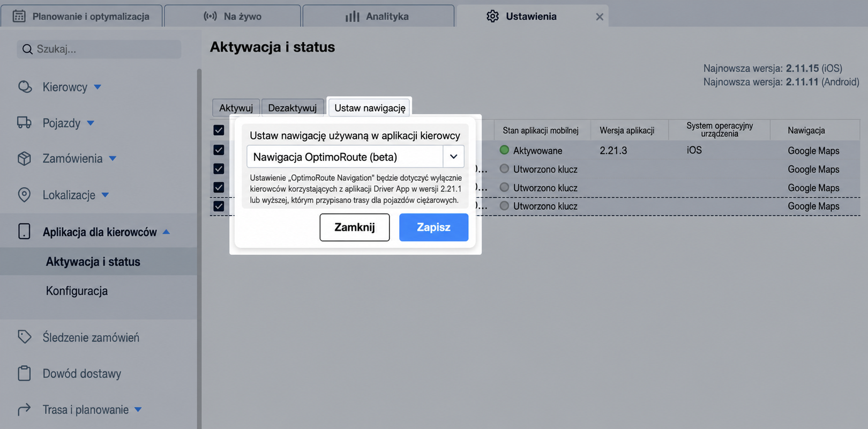Click the Kierowcy sidebar icon
This screenshot has width=868, height=429.
coord(25,87)
